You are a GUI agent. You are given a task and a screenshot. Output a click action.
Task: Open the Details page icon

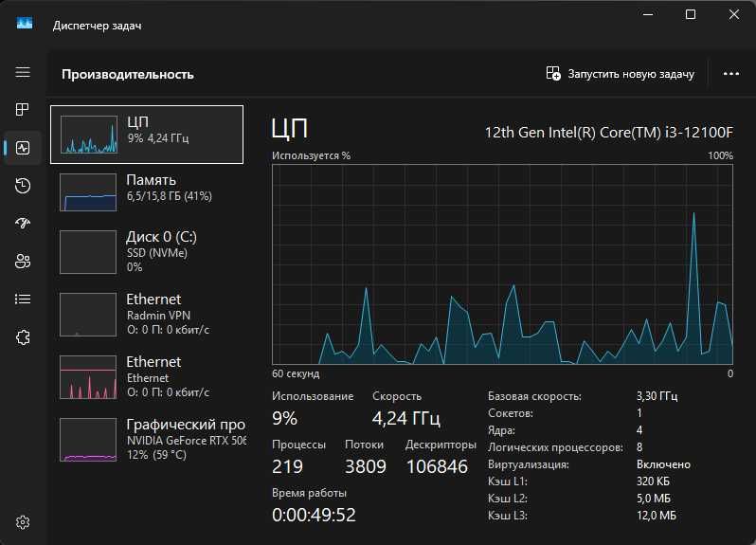(23, 300)
